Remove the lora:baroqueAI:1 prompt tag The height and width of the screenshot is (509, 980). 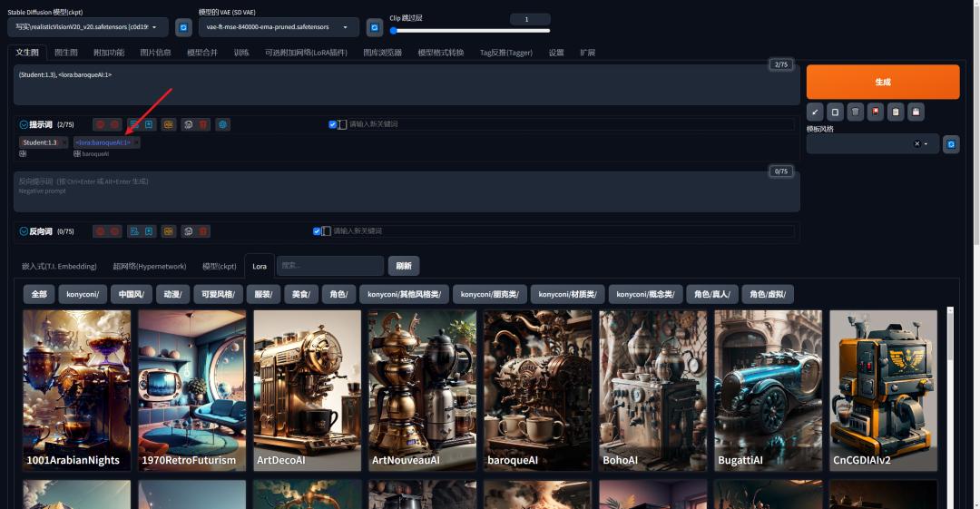point(136,142)
